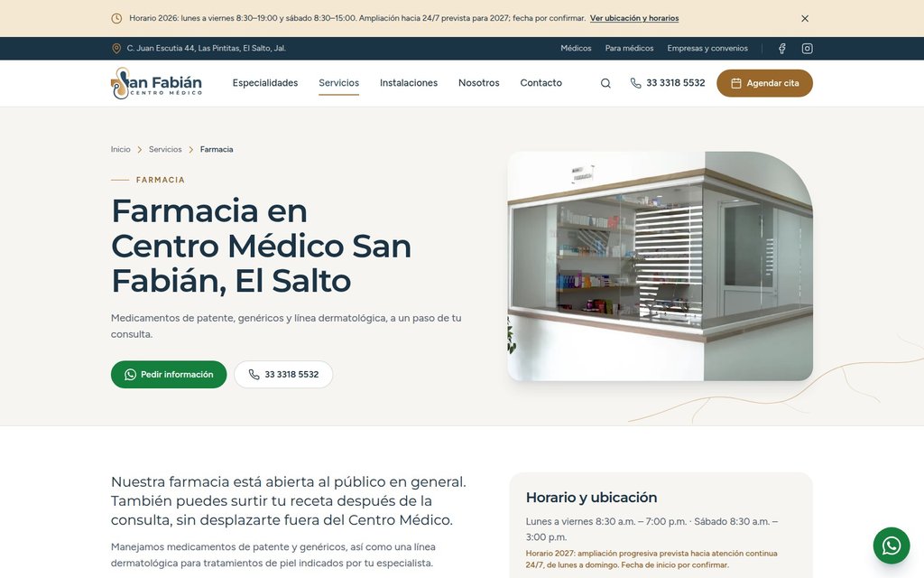Open floating WhatsApp chat button

point(891,545)
